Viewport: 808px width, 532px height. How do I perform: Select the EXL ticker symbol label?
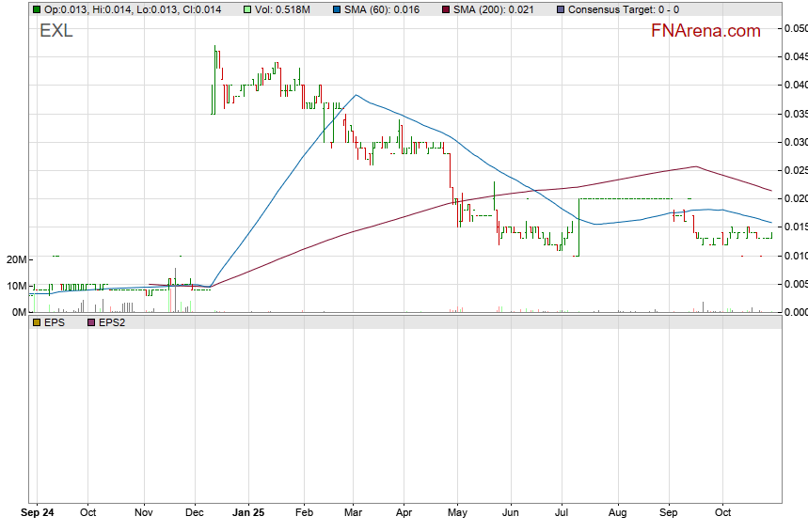click(55, 31)
